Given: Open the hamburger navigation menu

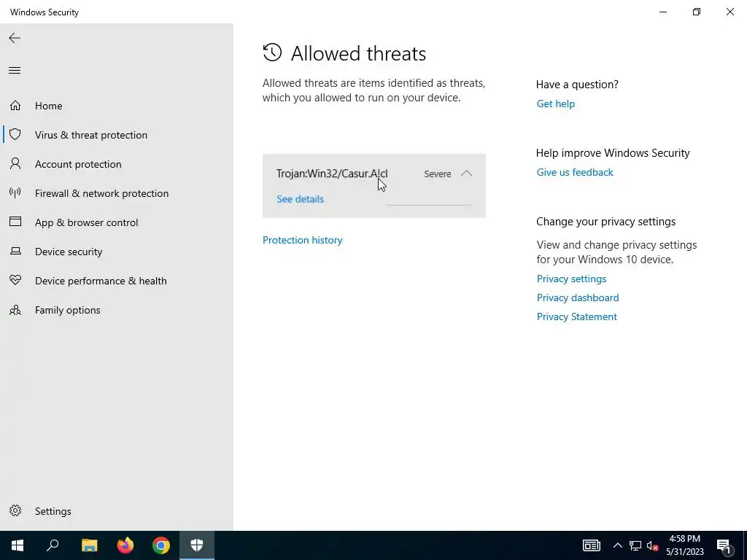Looking at the screenshot, I should pos(15,71).
